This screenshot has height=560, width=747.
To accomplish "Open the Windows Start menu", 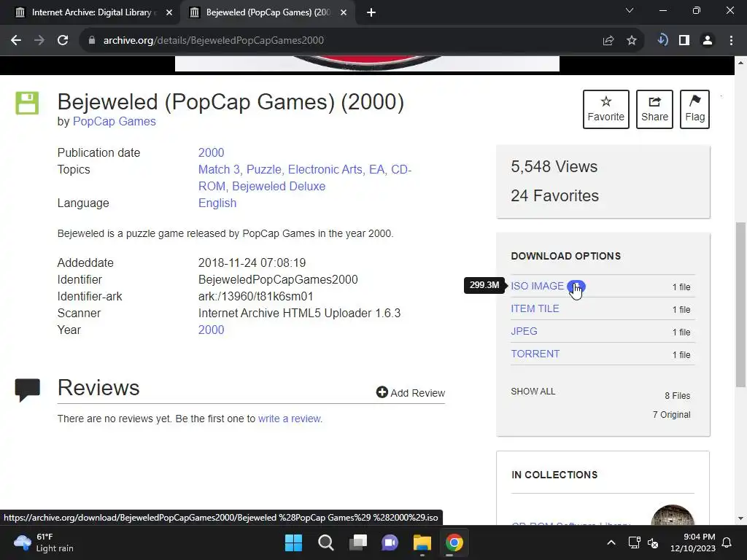I will coord(293,542).
